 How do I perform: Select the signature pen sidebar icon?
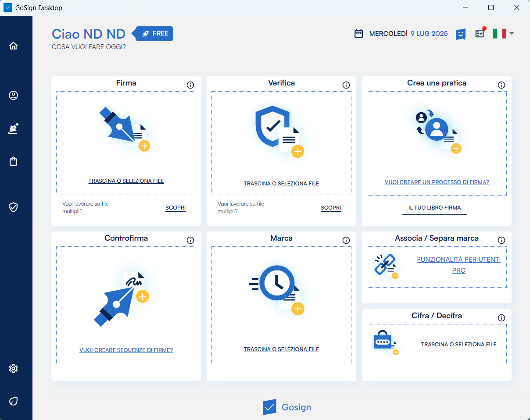point(14,128)
